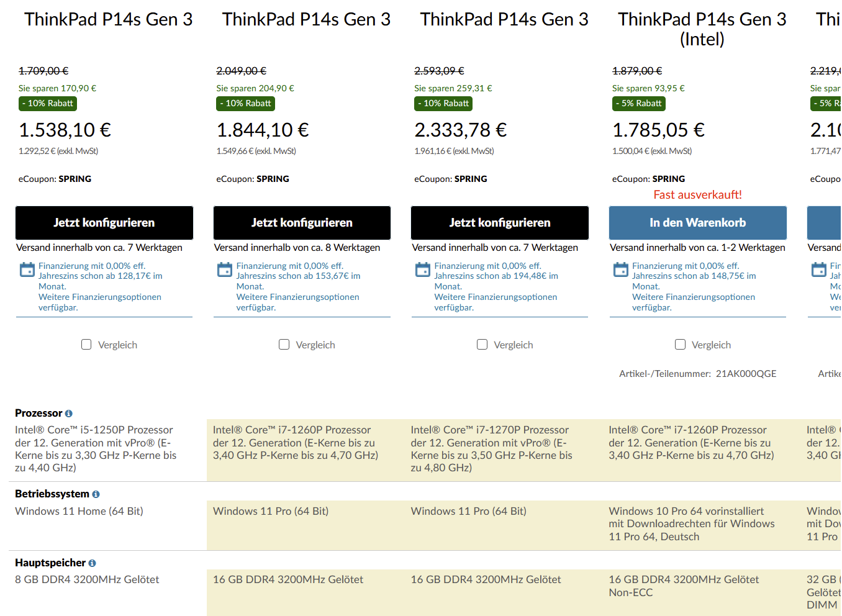Tick Vergleich box for the 1.844,10 € laptop
The height and width of the screenshot is (616, 842).
(x=284, y=344)
